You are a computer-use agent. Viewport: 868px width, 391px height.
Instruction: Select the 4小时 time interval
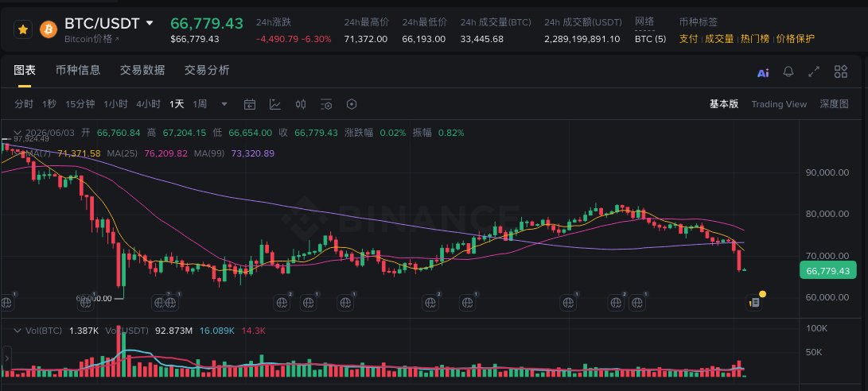click(148, 104)
